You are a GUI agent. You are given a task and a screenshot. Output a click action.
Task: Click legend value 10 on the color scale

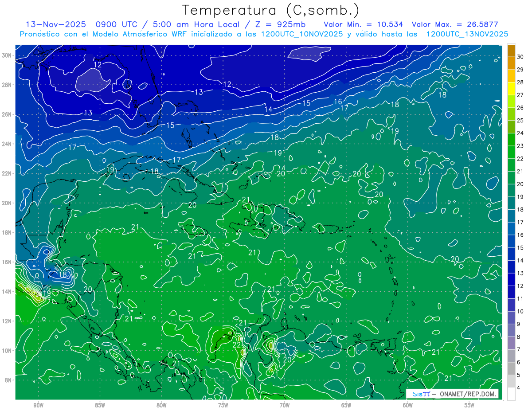520,312
